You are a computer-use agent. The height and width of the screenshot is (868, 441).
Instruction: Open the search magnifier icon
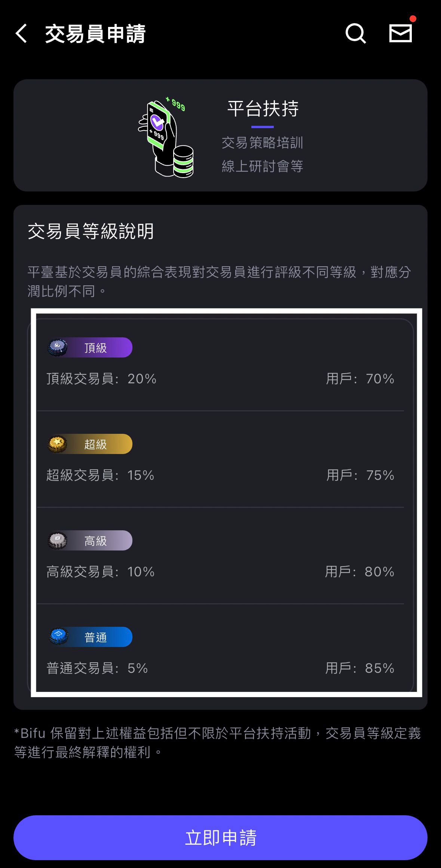point(355,34)
